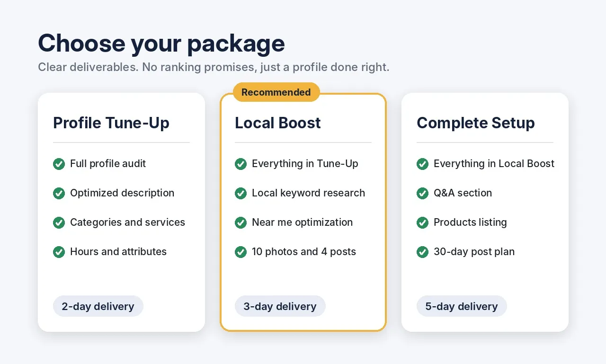Click the checkmark beside Everything in Tune-Up
606x364 pixels.
click(241, 164)
